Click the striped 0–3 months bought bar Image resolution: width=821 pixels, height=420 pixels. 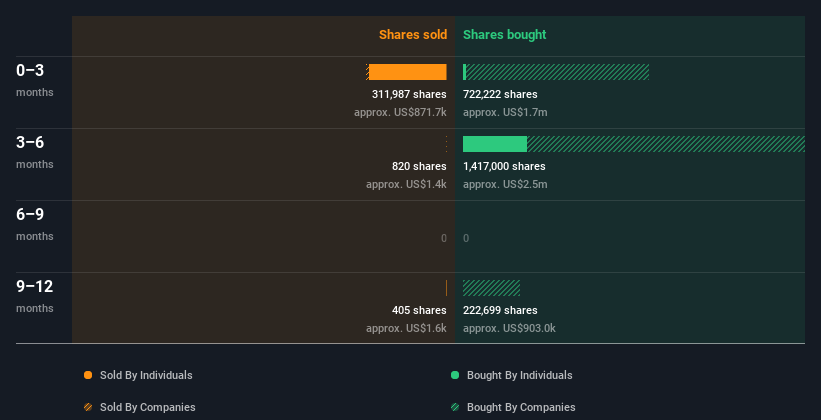click(558, 72)
